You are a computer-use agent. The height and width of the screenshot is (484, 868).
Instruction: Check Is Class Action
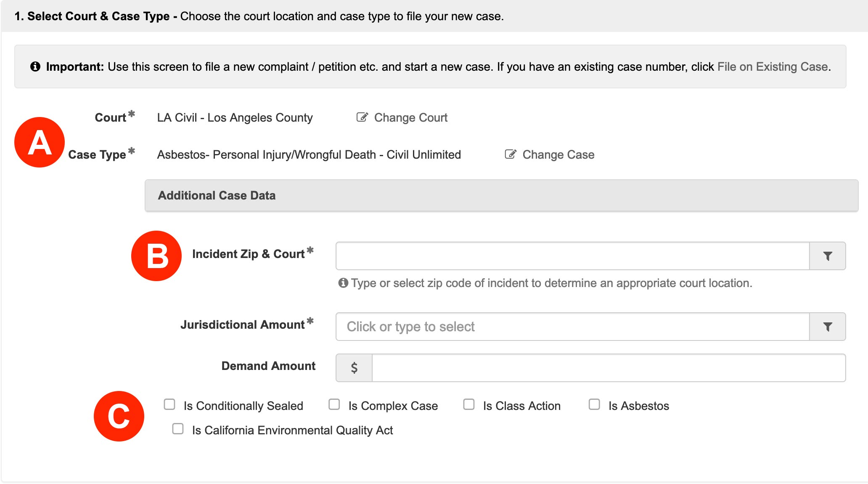coord(469,404)
